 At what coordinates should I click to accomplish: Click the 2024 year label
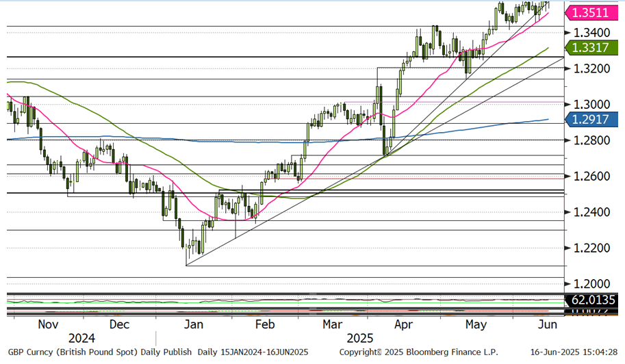81,338
